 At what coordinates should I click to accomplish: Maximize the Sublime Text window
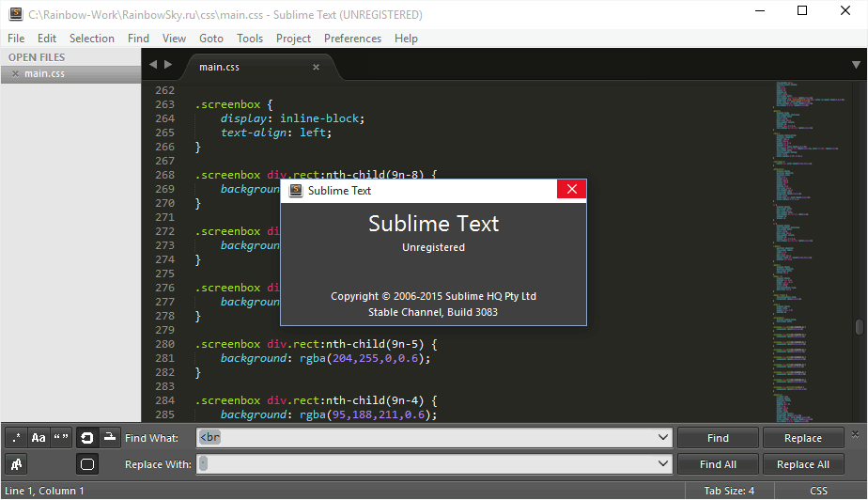pyautogui.click(x=802, y=10)
